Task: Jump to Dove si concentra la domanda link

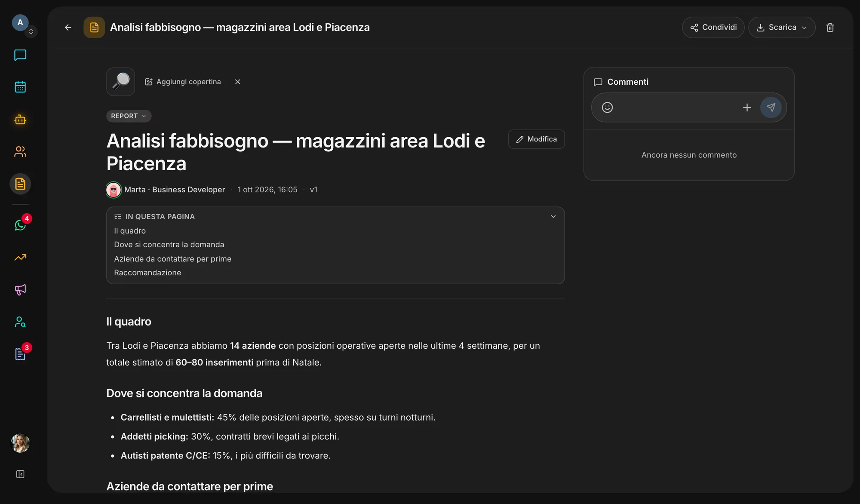Action: (169, 245)
